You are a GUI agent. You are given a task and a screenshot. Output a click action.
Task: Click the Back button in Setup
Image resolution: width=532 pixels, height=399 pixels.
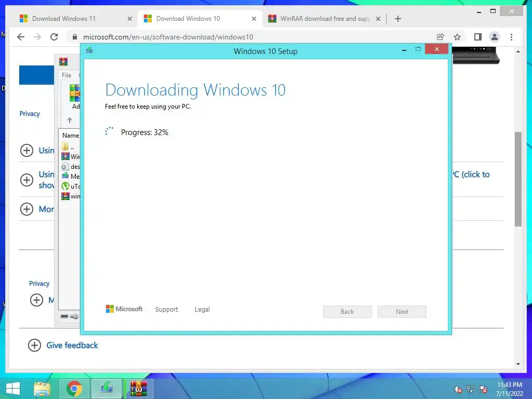pyautogui.click(x=348, y=312)
